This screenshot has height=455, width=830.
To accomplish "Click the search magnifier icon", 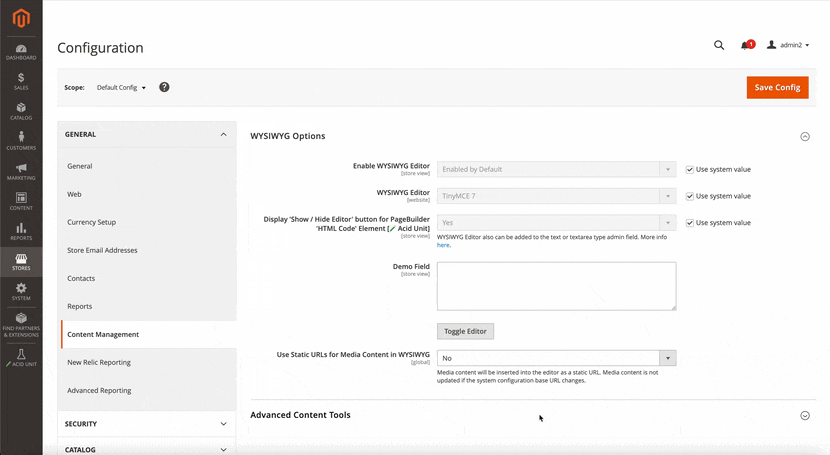I will point(719,45).
